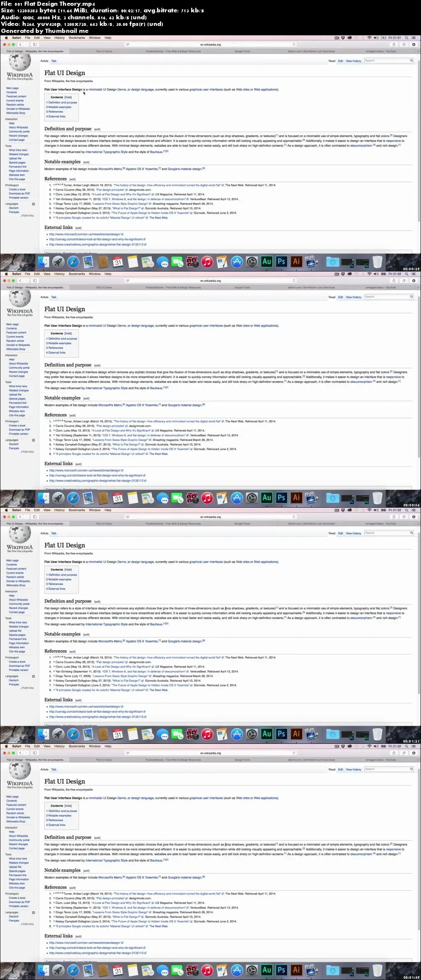
Task: Open 'International Typographic Style' link, 00:01:49 frame
Action: pos(106,860)
